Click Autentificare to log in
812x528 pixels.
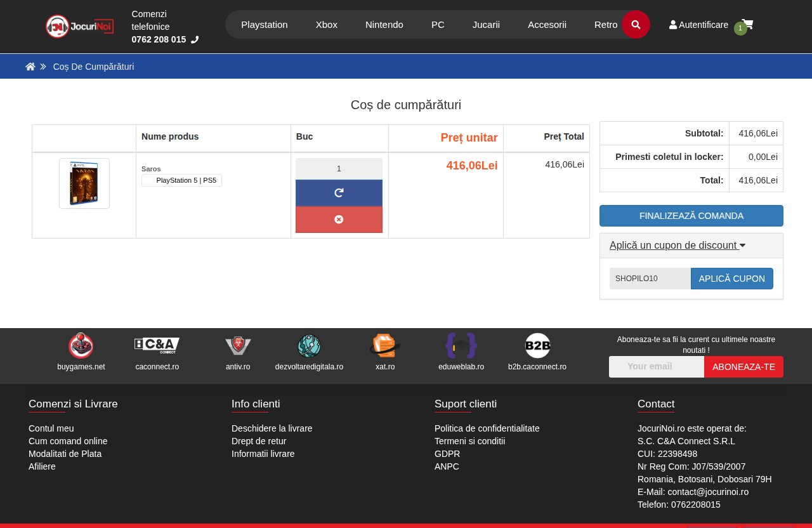[698, 25]
